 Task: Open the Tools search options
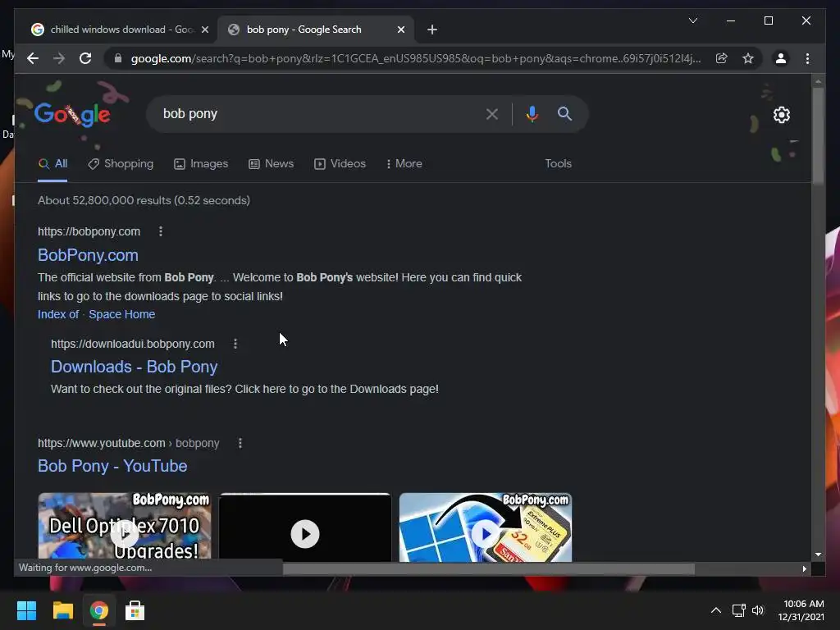(x=558, y=164)
